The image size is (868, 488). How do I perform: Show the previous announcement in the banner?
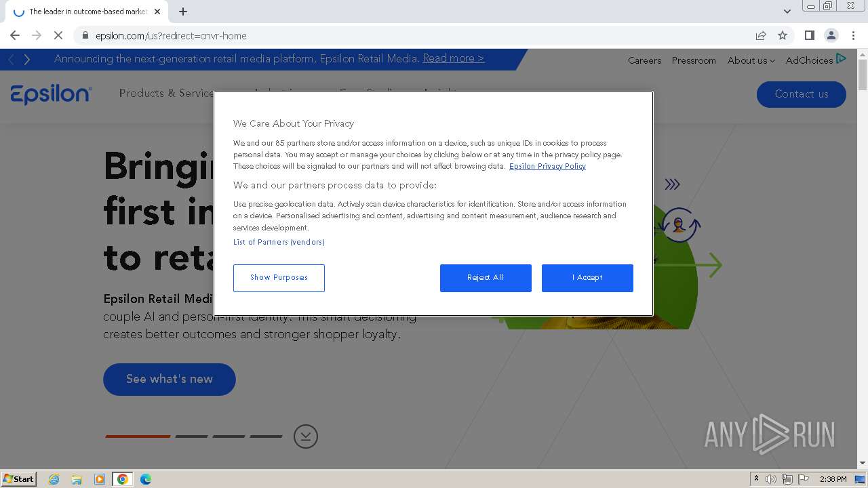[x=12, y=60]
